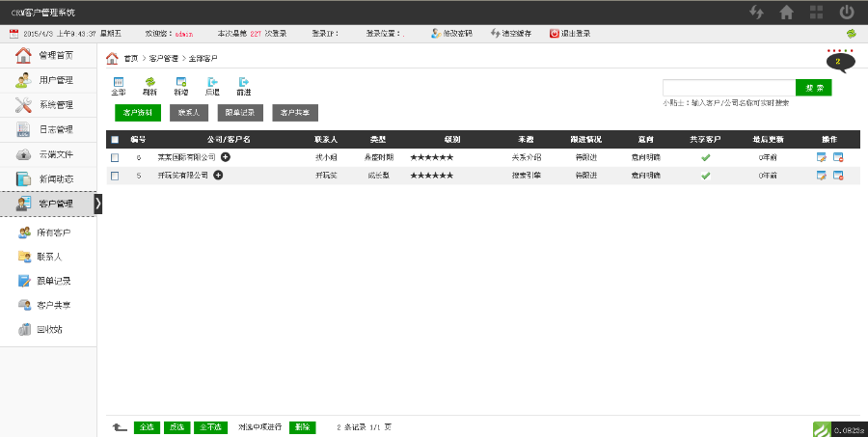Image resolution: width=868 pixels, height=437 pixels.
Task: Switch to the gray 客户共享 tab
Action: pyautogui.click(x=295, y=113)
